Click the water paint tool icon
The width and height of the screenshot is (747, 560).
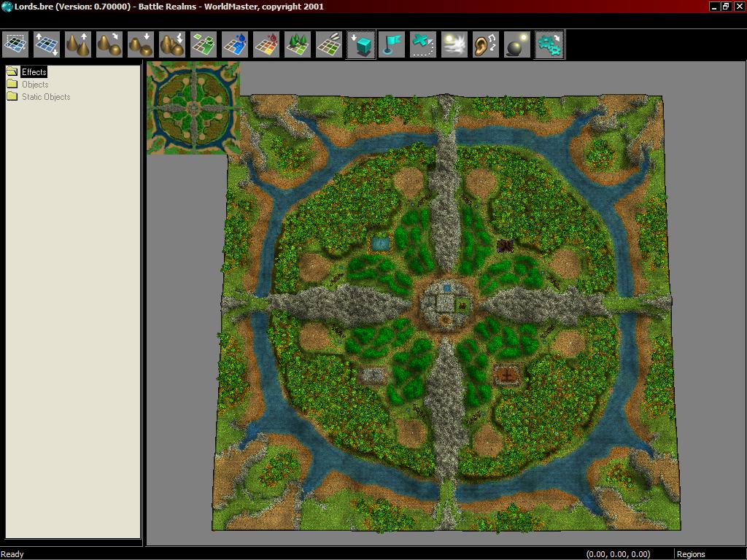(x=235, y=44)
